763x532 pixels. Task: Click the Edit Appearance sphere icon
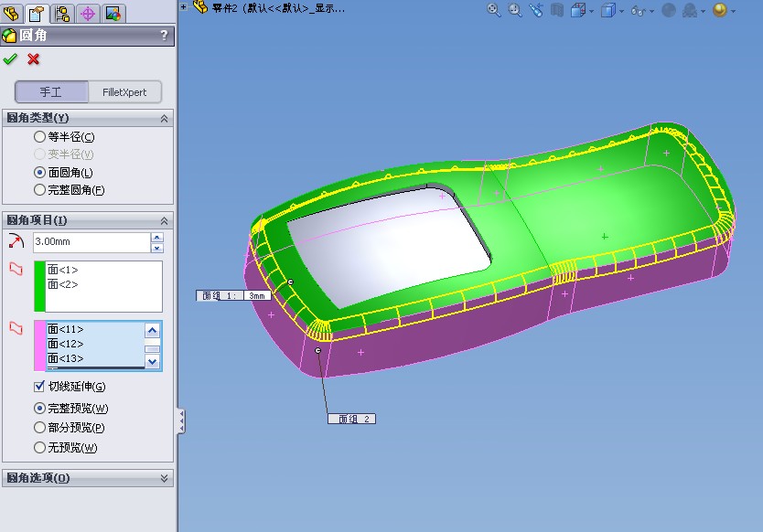click(x=669, y=10)
